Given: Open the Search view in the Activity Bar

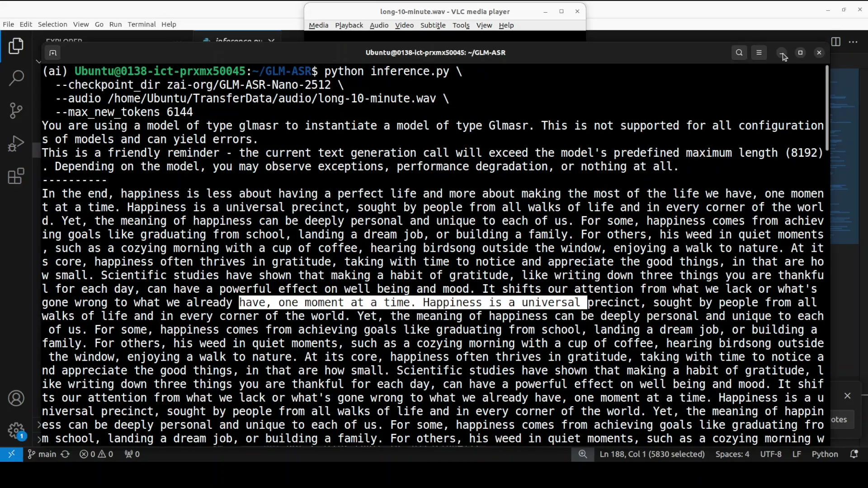Looking at the screenshot, I should point(16,78).
